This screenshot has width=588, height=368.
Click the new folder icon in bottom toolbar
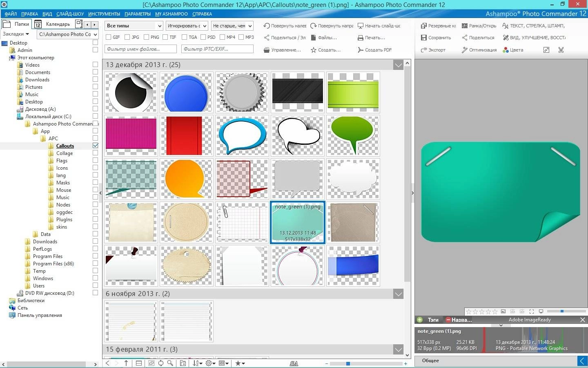(183, 363)
